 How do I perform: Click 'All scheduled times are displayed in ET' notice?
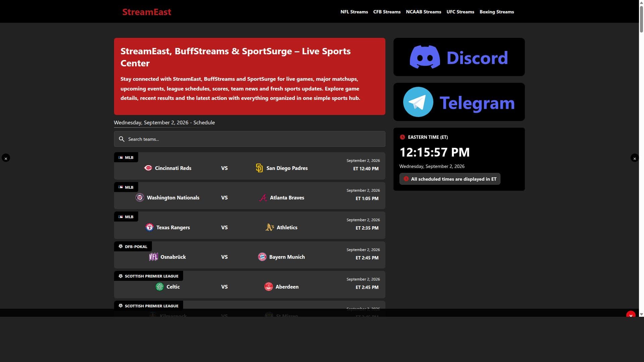pyautogui.click(x=450, y=179)
